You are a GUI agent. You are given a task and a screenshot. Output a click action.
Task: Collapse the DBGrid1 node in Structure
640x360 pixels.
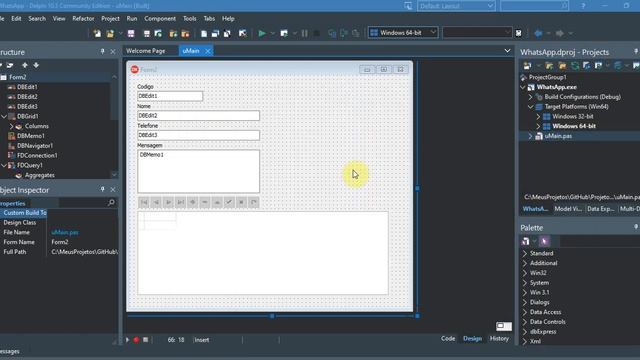pos(4,116)
